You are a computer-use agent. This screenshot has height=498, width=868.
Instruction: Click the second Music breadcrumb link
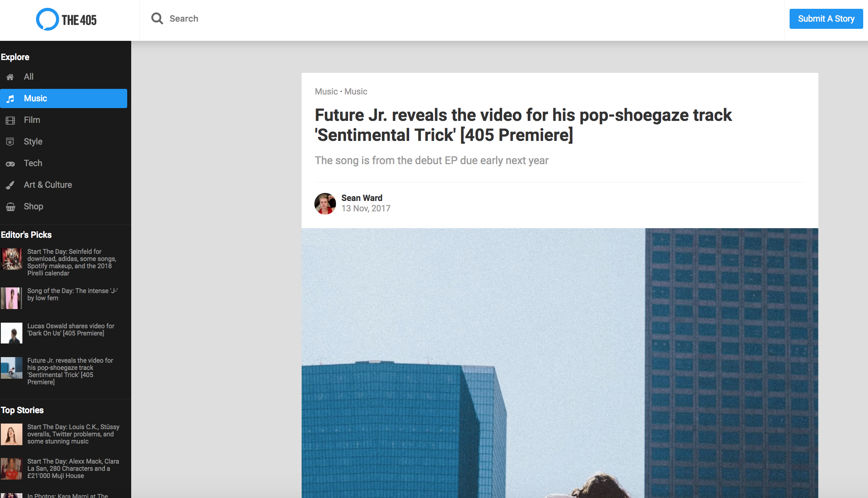[356, 92]
